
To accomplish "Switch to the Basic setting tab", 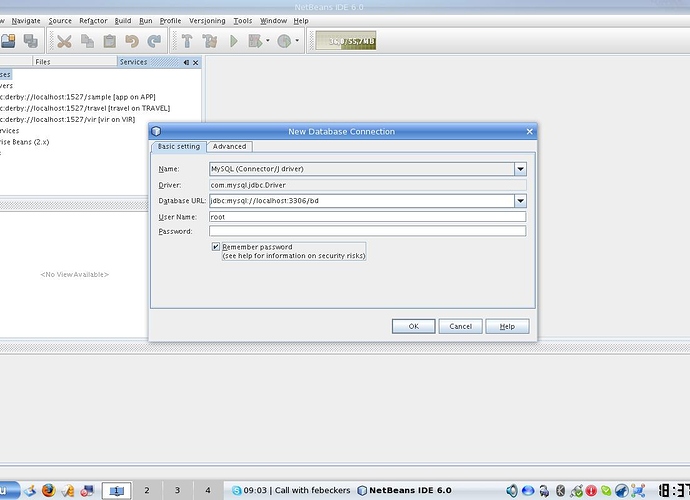I will point(179,146).
